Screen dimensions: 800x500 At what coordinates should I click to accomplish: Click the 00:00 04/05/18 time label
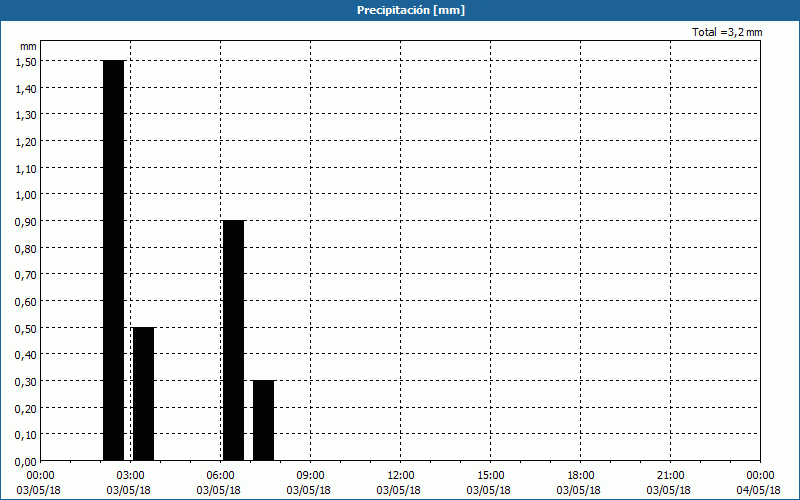tap(759, 483)
